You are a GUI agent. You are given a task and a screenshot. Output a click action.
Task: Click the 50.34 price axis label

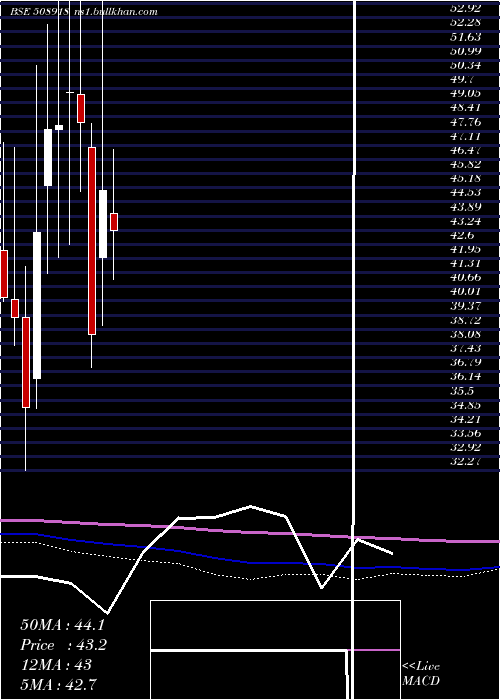coord(466,65)
